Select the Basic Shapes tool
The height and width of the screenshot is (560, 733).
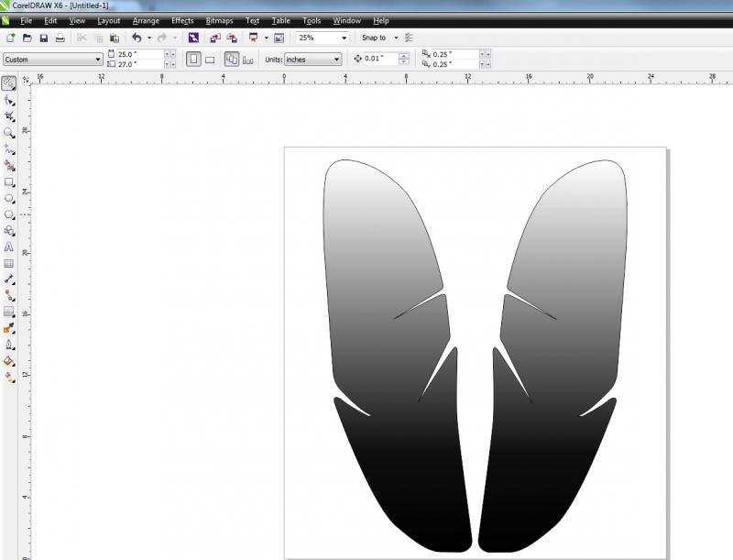[x=9, y=231]
